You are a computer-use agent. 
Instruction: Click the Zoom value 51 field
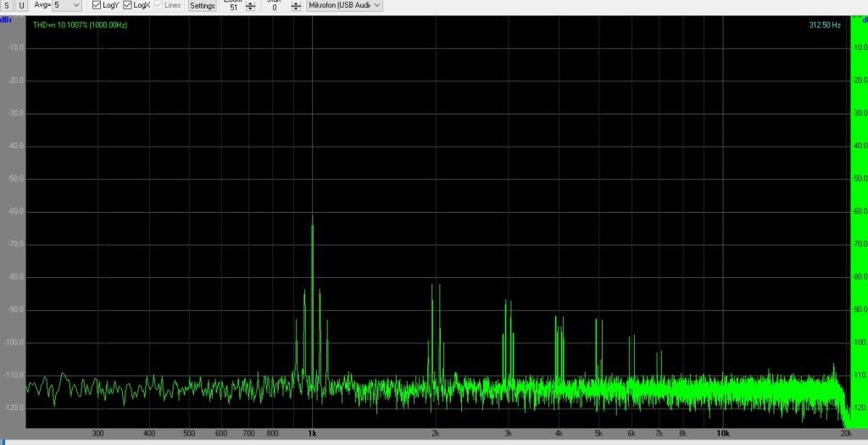coord(233,7)
